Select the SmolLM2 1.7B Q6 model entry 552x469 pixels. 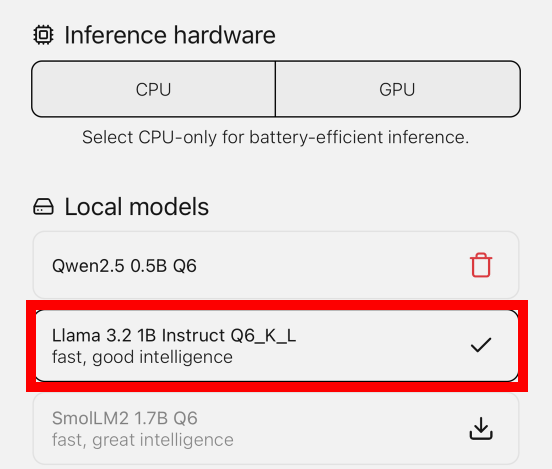[x=276, y=429]
